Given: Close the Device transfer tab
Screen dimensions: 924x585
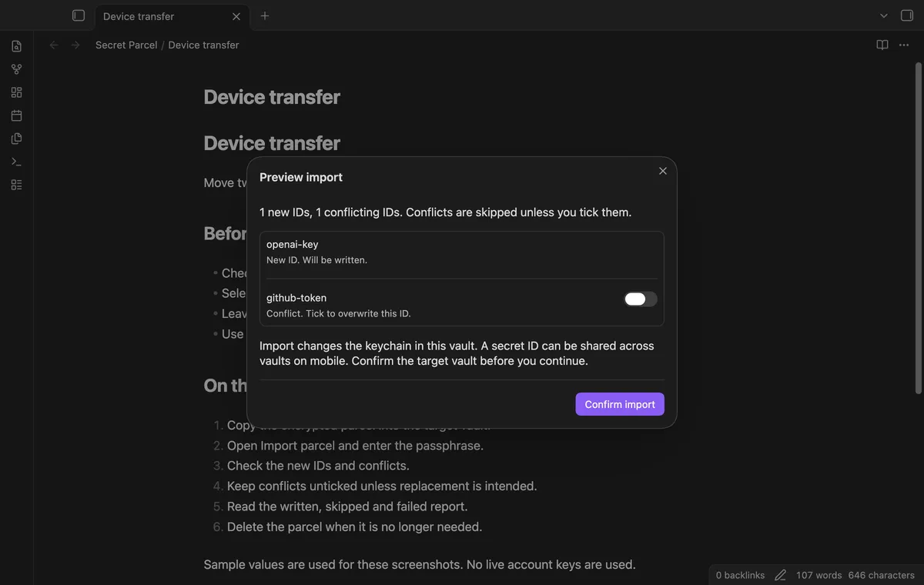Looking at the screenshot, I should [236, 16].
